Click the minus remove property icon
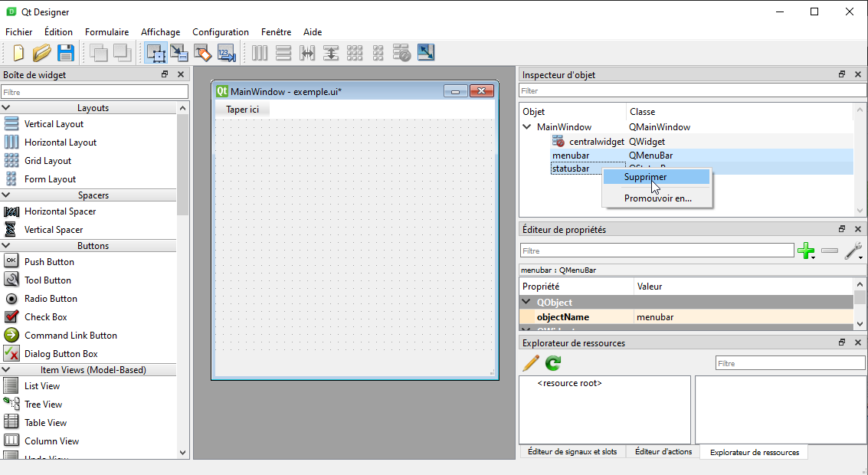 pyautogui.click(x=830, y=251)
